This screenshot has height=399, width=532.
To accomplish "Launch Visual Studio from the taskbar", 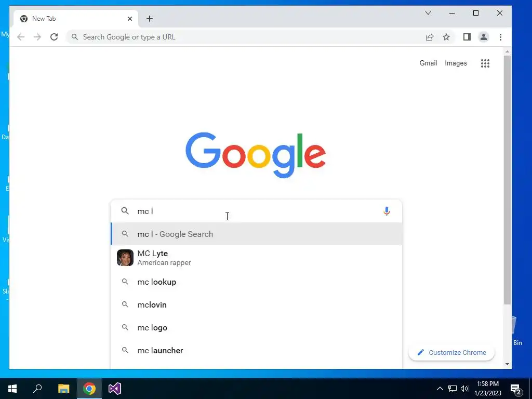I will point(115,389).
